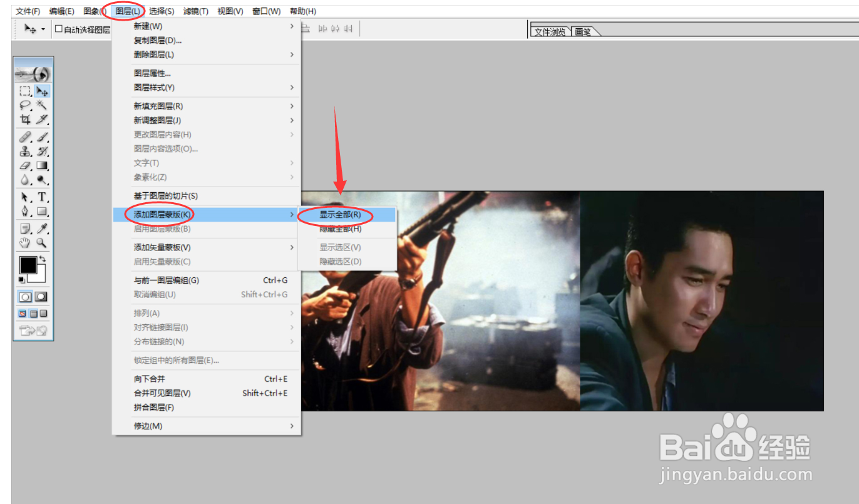
Task: Switch to Full Screen mode
Action: click(x=44, y=314)
